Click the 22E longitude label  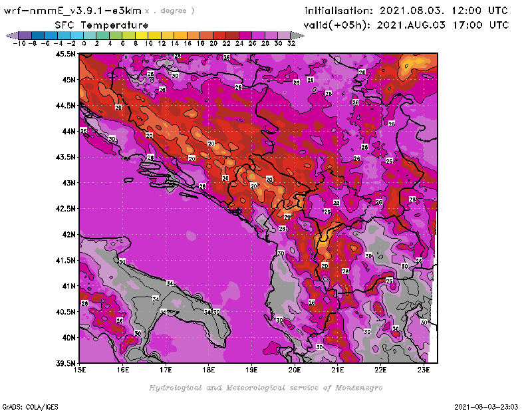coord(380,370)
